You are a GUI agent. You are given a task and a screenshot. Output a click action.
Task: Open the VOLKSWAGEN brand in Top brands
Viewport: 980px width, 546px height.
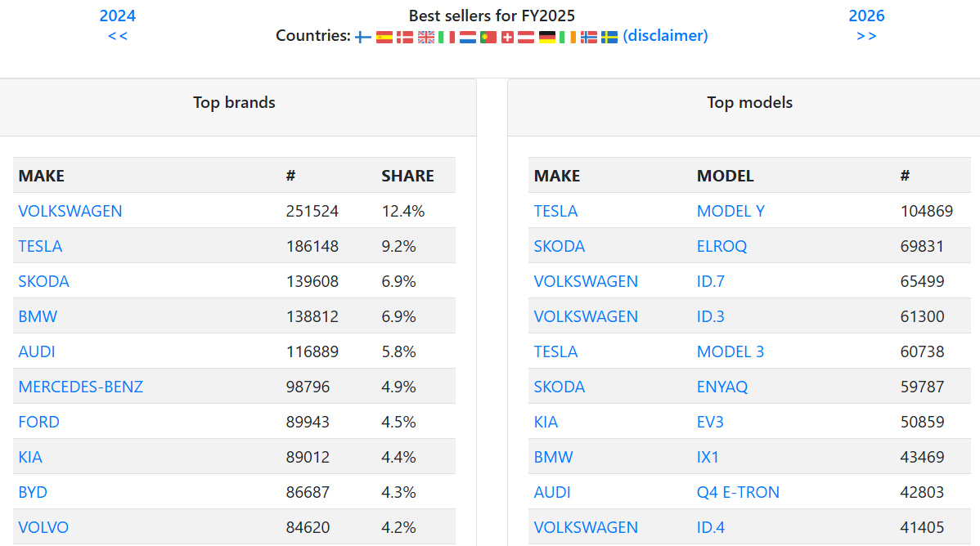[x=70, y=211]
